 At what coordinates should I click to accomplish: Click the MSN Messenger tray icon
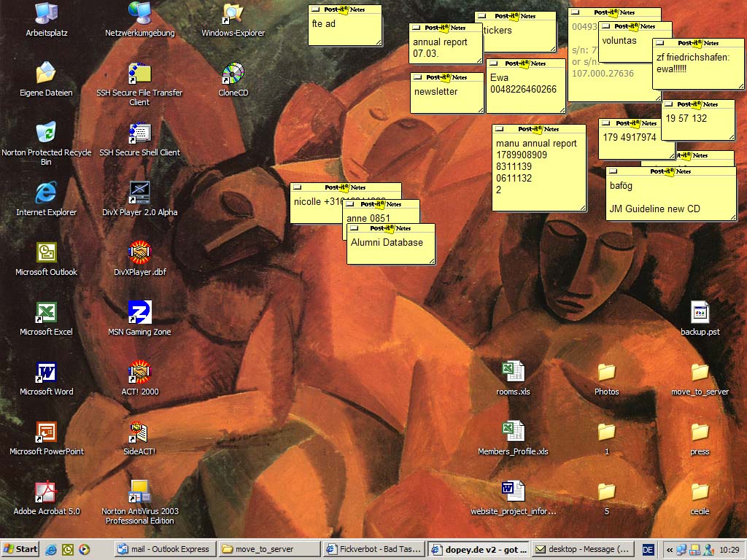708,550
